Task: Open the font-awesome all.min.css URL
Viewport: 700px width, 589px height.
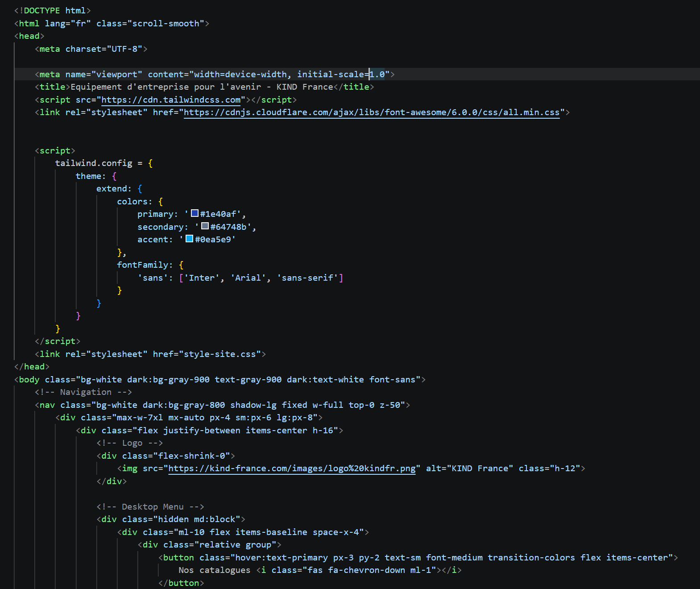Action: 372,112
